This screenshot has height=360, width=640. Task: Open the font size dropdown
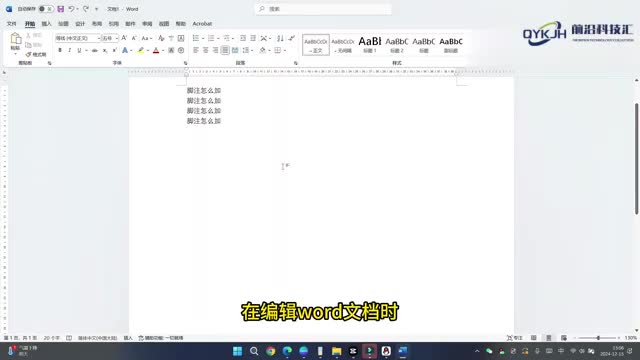pyautogui.click(x=117, y=38)
